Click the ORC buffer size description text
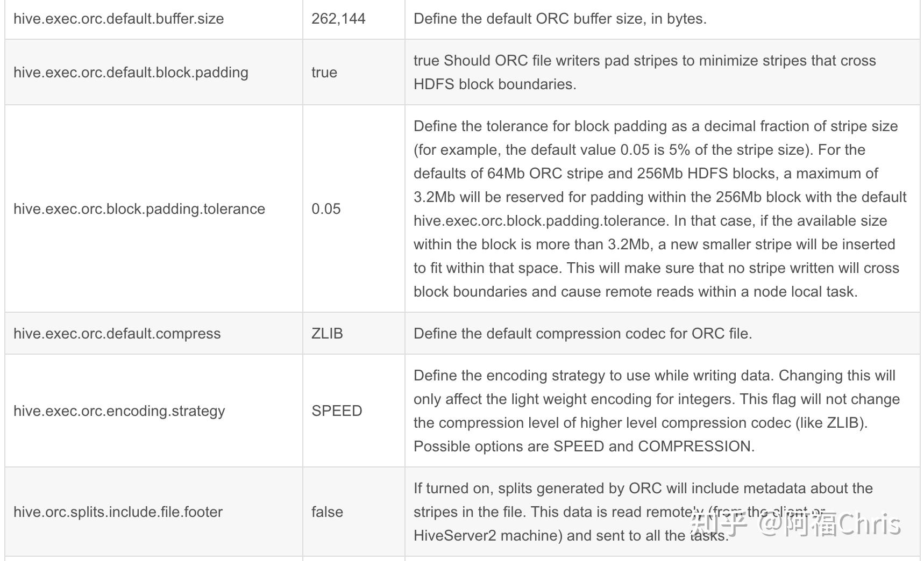The height and width of the screenshot is (561, 924). tap(560, 19)
